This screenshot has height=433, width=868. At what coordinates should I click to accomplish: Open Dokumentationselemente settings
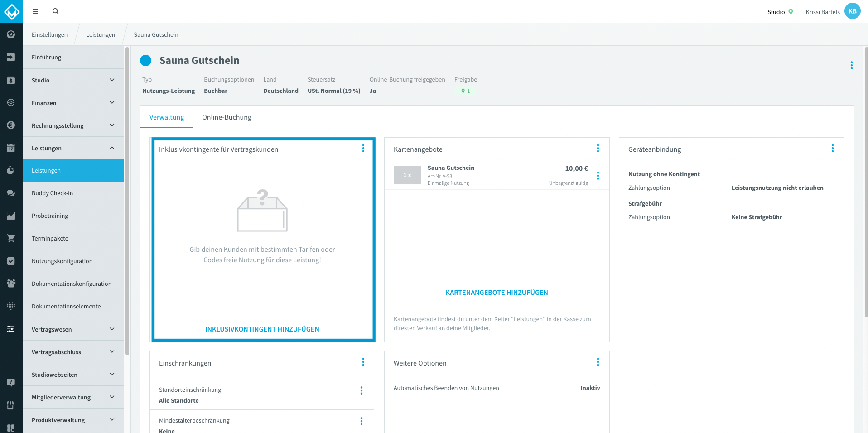(73, 306)
